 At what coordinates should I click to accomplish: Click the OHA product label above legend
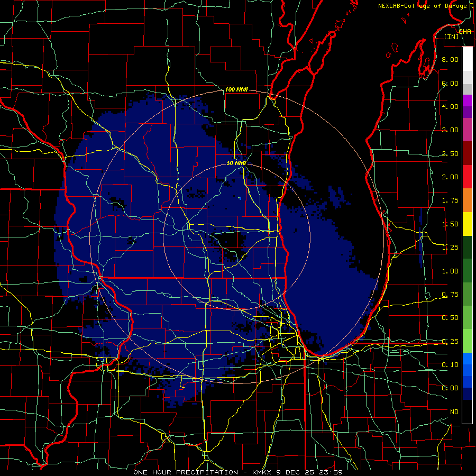[465, 32]
